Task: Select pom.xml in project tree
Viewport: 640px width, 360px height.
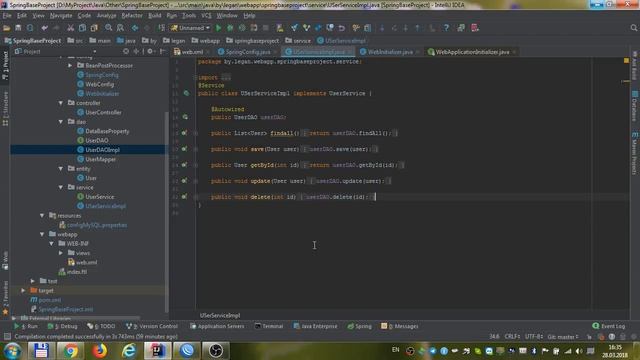Action: coord(49,300)
